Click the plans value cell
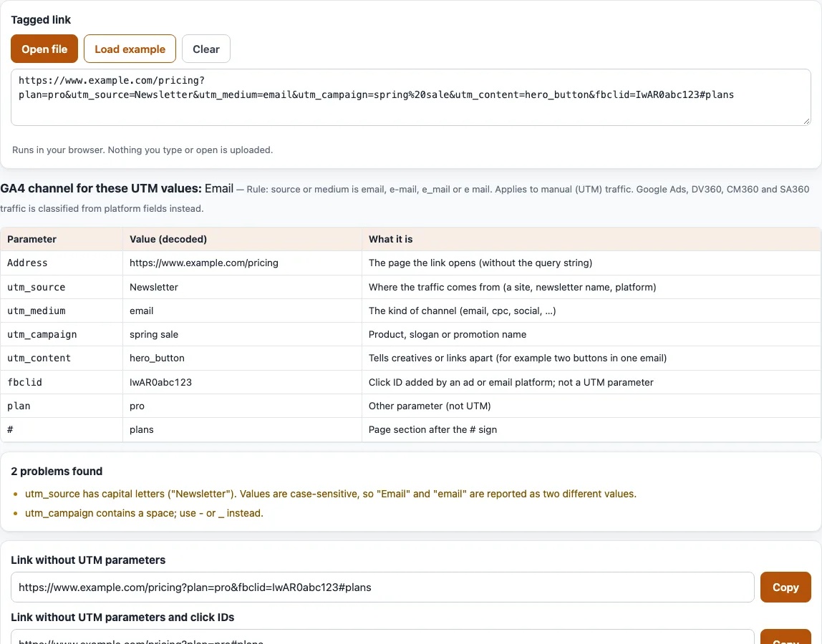The image size is (822, 644). pyautogui.click(x=242, y=429)
